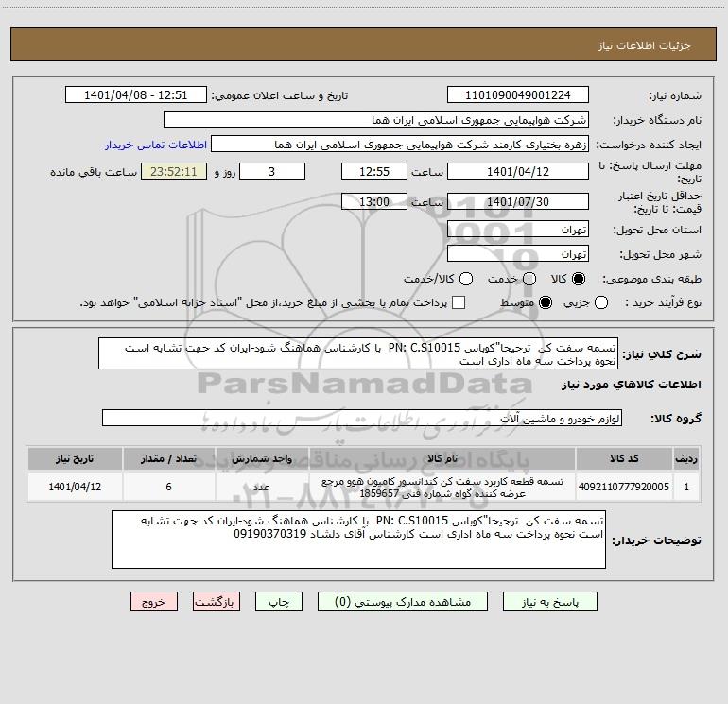Tick the Islamic treasury bonds payment checkbox
Screen dimensions: 728x704
pos(459,303)
